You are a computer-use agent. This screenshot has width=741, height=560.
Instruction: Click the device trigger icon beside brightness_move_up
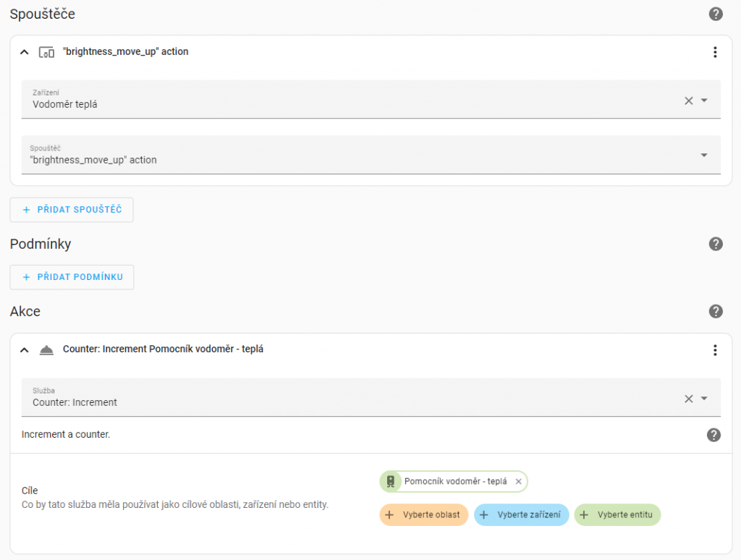click(46, 52)
